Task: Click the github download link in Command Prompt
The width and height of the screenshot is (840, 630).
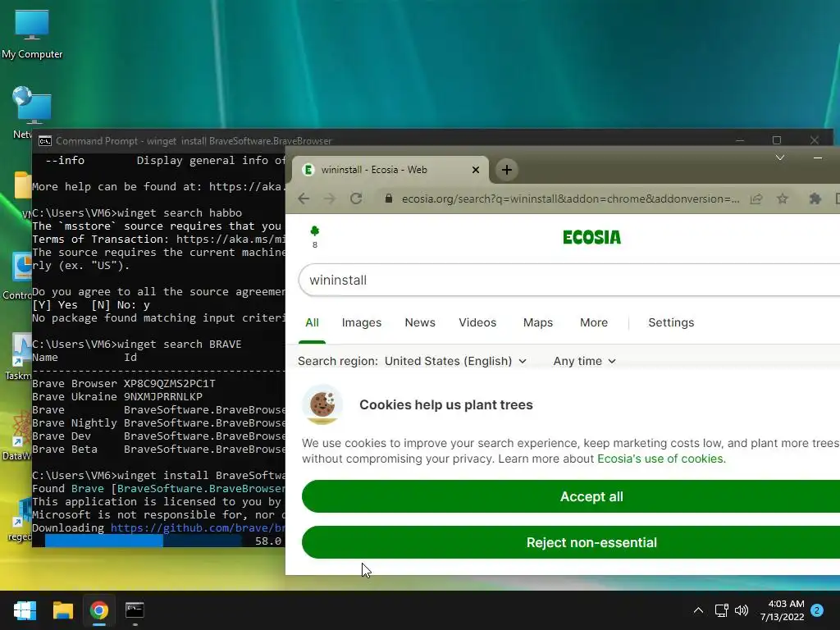Action: coord(197,527)
